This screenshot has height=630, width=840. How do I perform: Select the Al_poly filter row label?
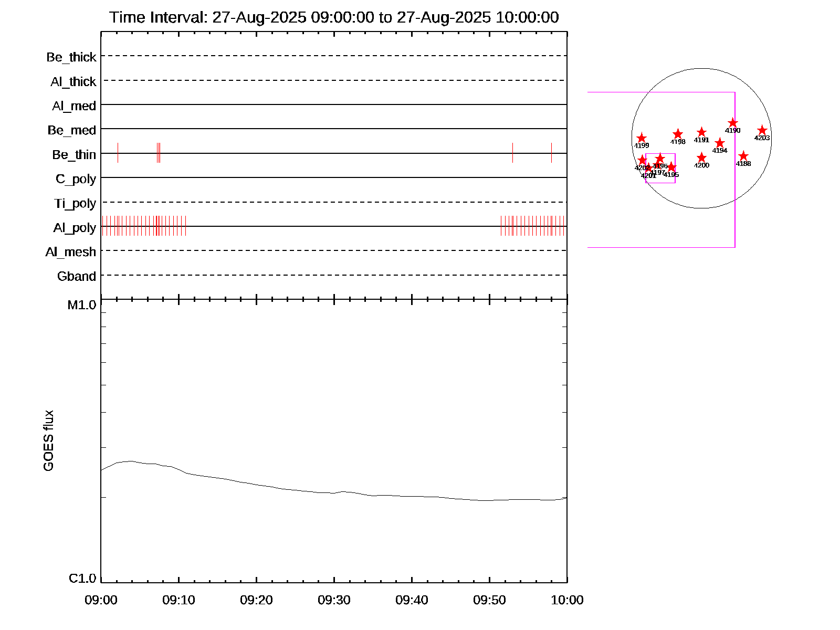(75, 228)
